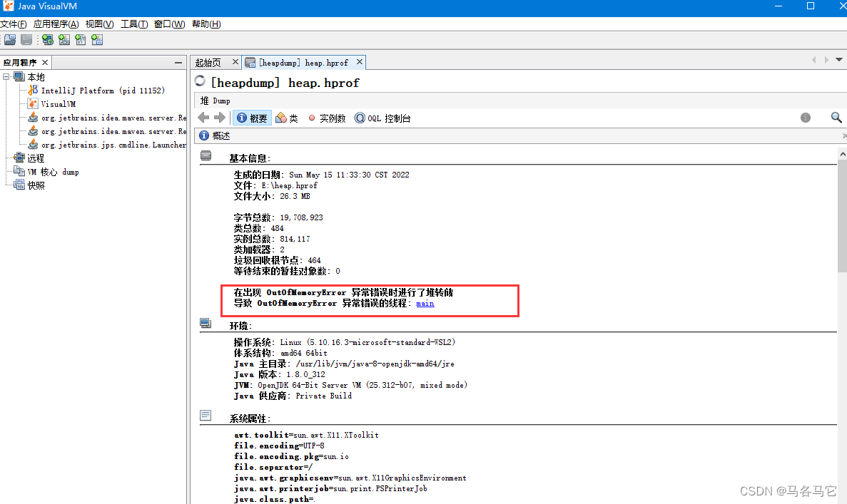Click the Add Remote Host toolbar icon

point(48,39)
